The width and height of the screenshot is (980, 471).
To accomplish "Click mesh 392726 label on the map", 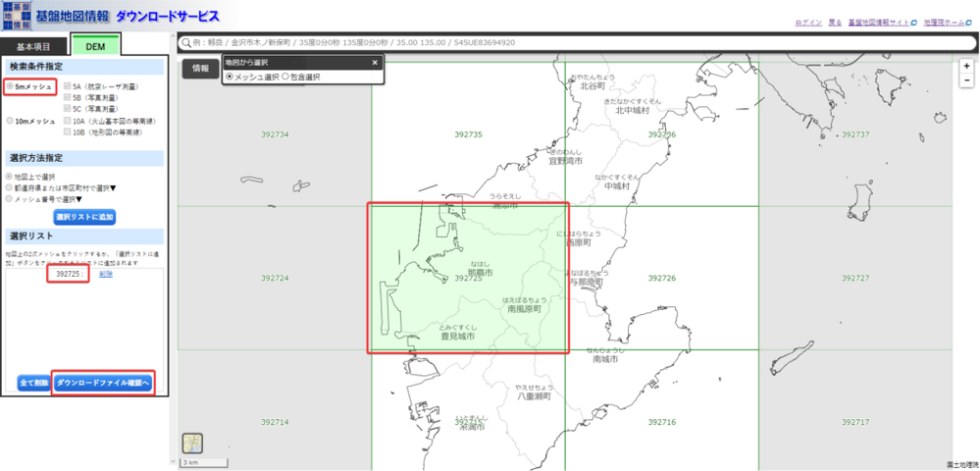I will tap(662, 278).
